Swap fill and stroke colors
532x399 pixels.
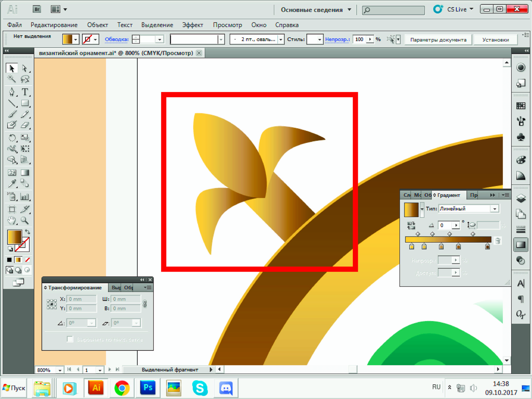click(x=28, y=232)
